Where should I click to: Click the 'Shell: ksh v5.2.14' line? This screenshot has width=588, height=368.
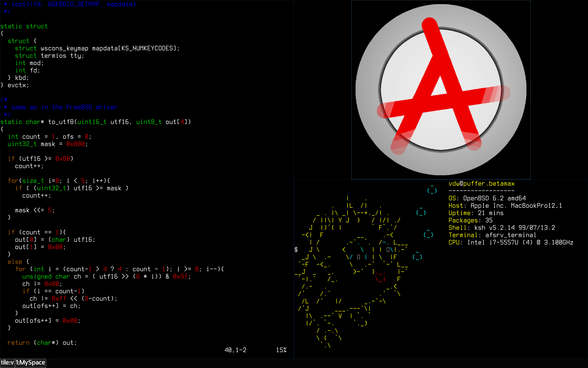[x=502, y=228]
